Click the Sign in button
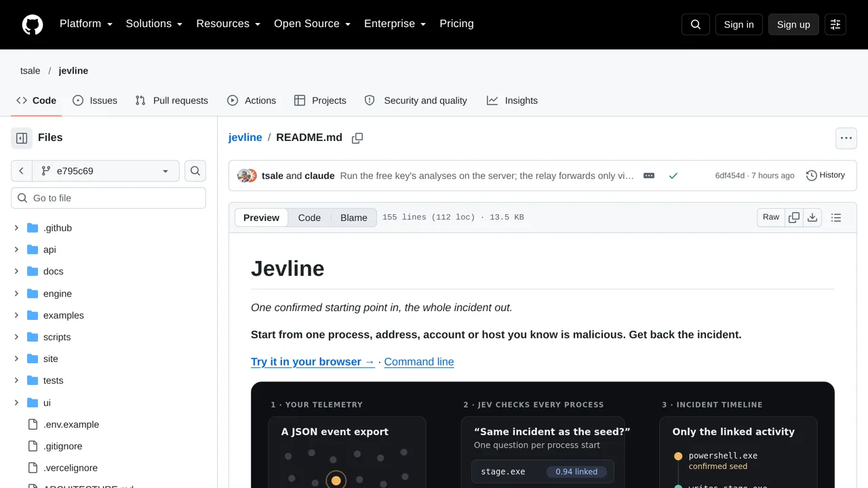The height and width of the screenshot is (488, 868). 738,24
